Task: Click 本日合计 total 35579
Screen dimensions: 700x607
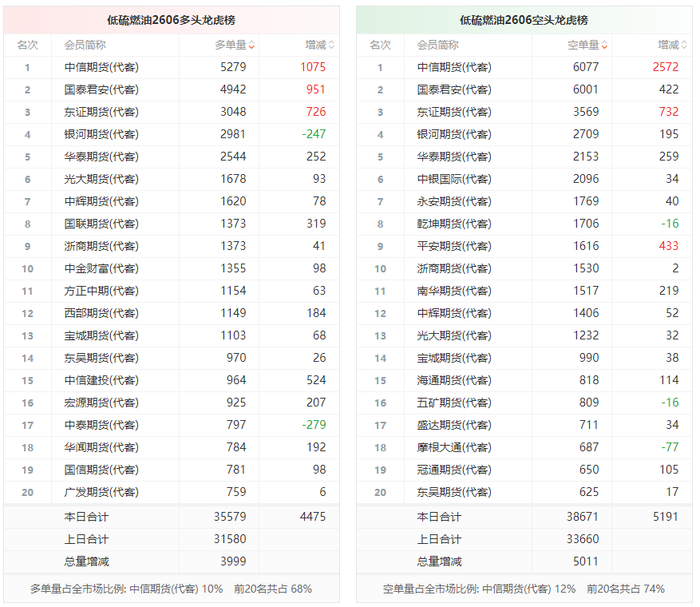Action: tap(230, 517)
